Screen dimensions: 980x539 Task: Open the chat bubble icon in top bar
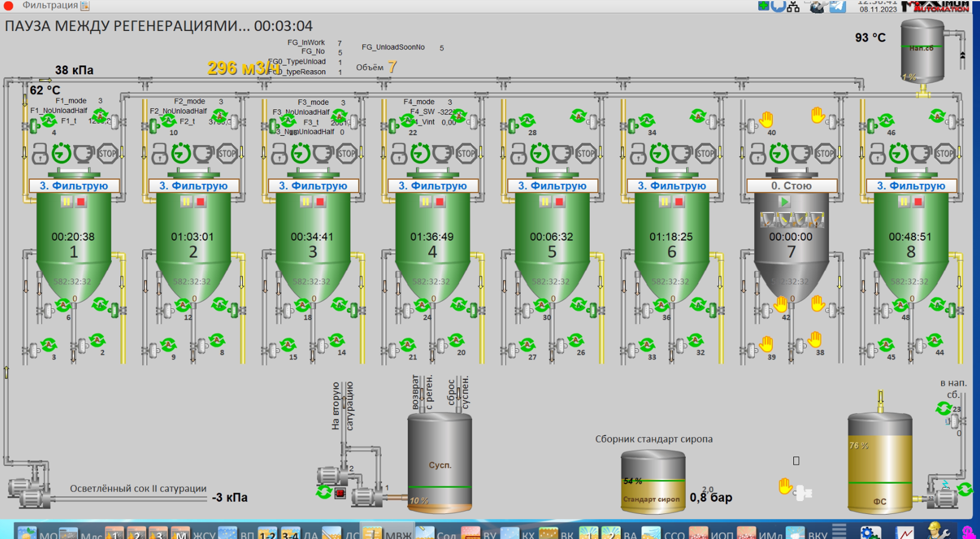pyautogui.click(x=778, y=7)
